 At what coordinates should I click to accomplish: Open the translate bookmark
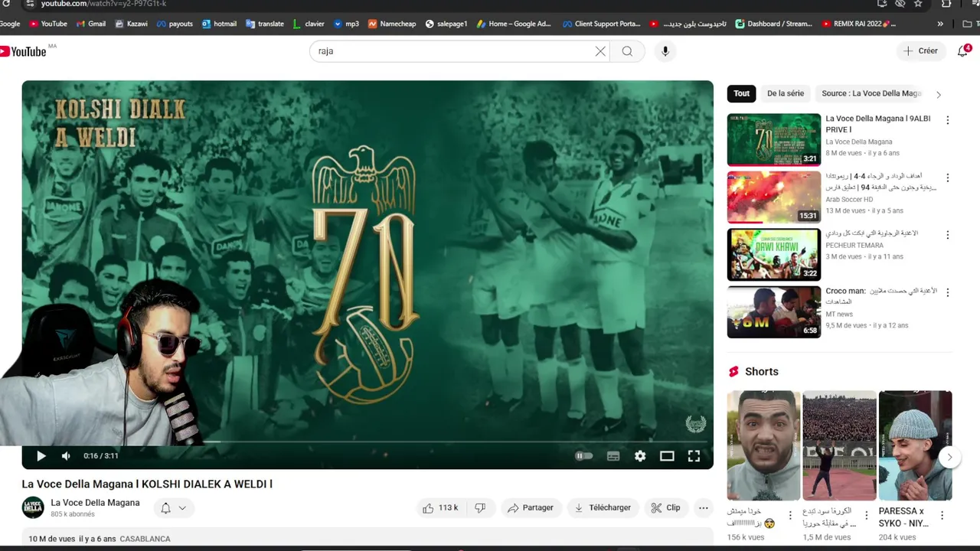265,24
